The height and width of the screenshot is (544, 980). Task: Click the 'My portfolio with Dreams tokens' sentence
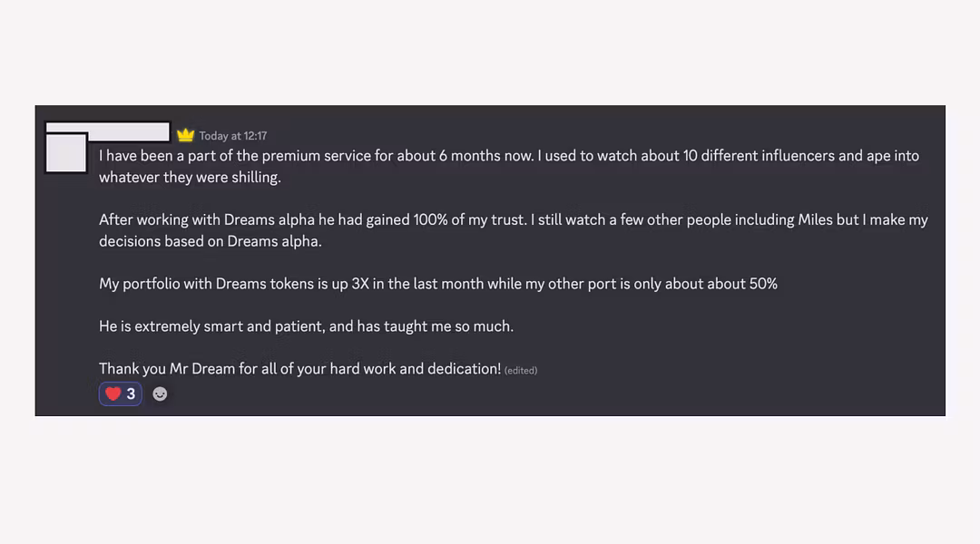click(438, 284)
